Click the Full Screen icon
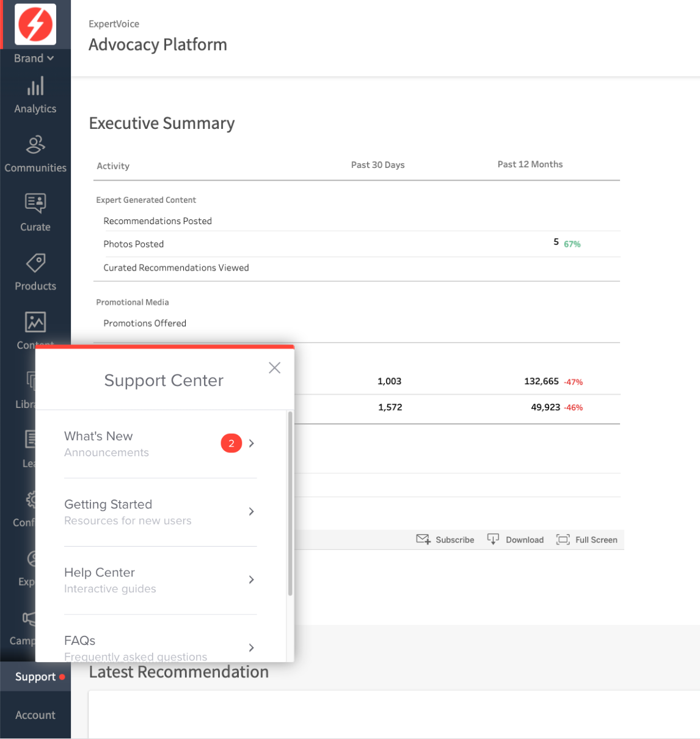700x739 pixels. point(563,540)
